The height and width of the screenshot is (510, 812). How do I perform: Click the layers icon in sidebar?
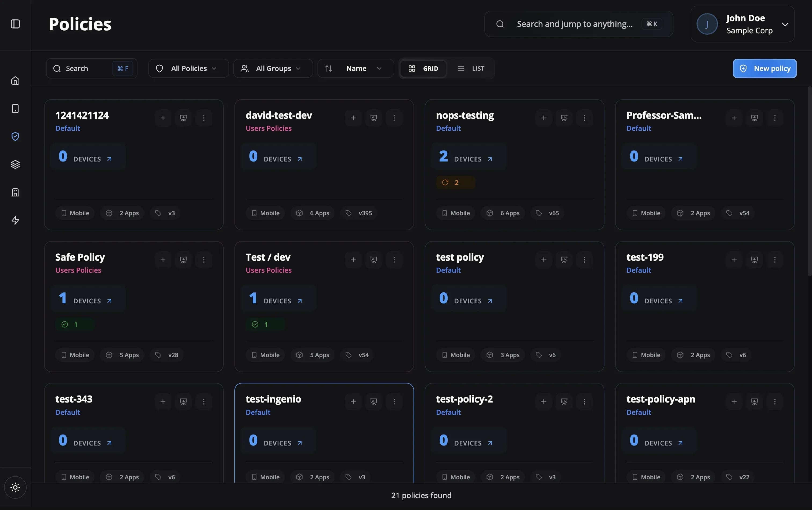(x=15, y=164)
